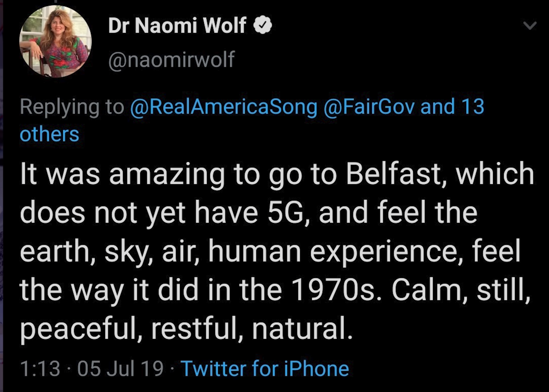Click "and 13" in the reply list
Screen dimensions: 549x392
coord(452,107)
